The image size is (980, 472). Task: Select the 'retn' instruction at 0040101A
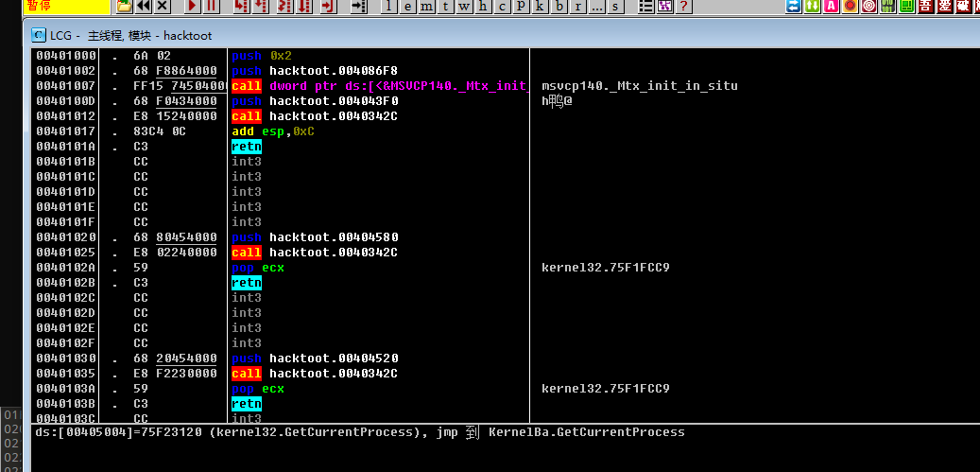point(247,147)
